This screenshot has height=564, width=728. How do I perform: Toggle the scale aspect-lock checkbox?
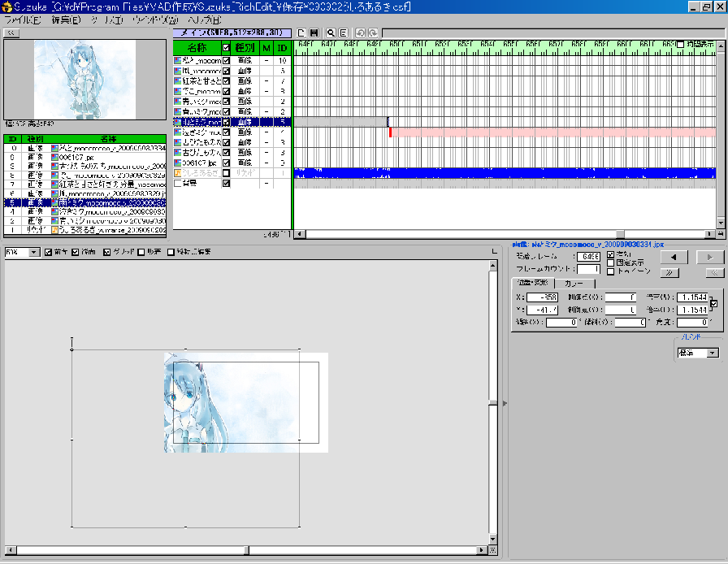(713, 303)
